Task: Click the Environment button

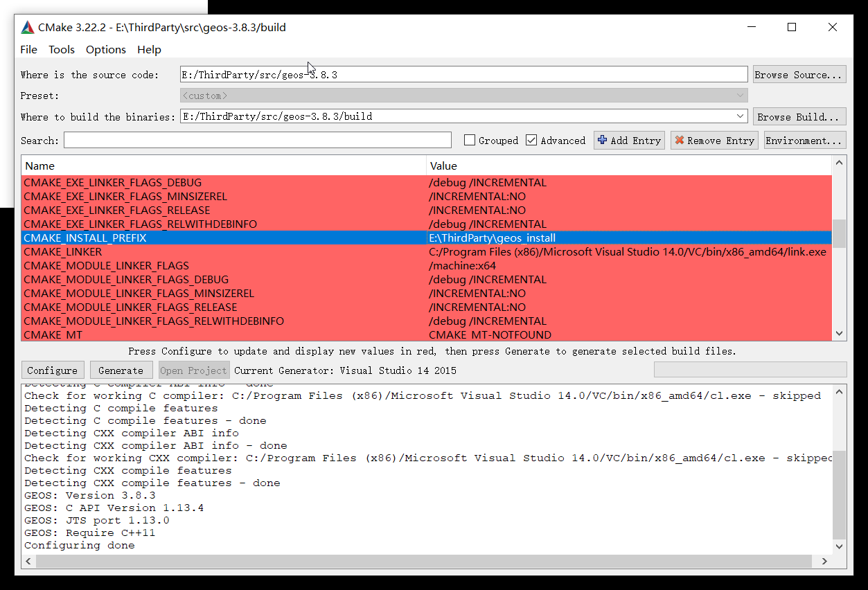Action: point(804,141)
